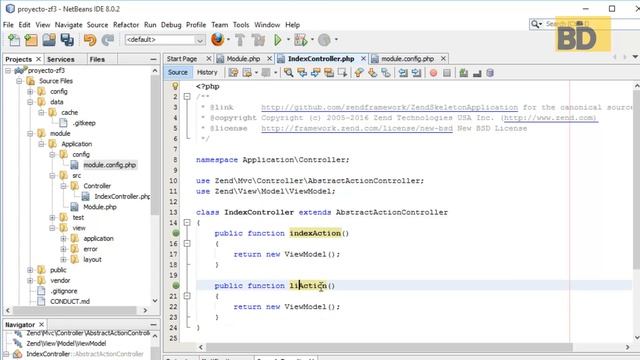This screenshot has width=640, height=360.
Task: Click the editor horizontal scrollbar
Action: point(389,347)
